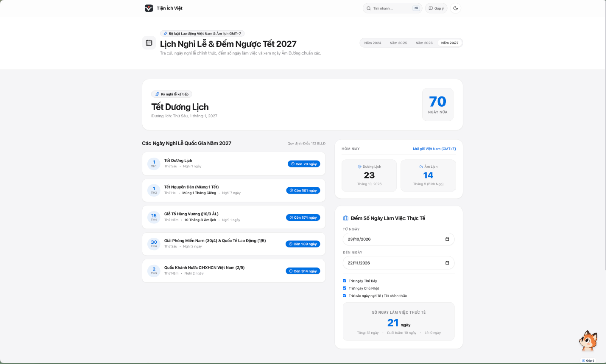Focus the Tìm nhanh search field
Image resolution: width=606 pixels, height=364 pixels.
point(392,8)
